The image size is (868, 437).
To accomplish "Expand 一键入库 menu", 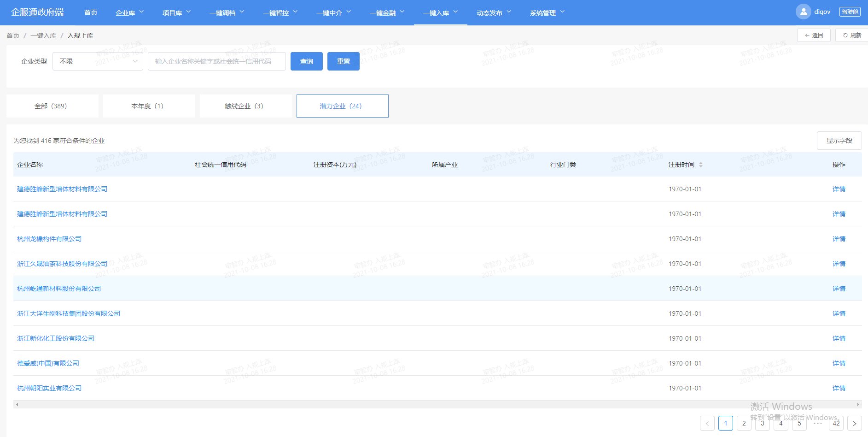I will (441, 12).
